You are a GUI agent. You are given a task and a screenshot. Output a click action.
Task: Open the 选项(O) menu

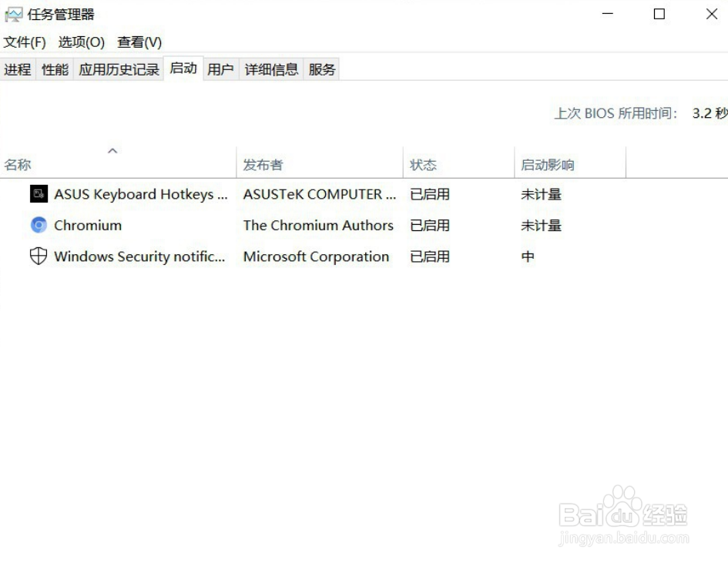click(x=82, y=42)
